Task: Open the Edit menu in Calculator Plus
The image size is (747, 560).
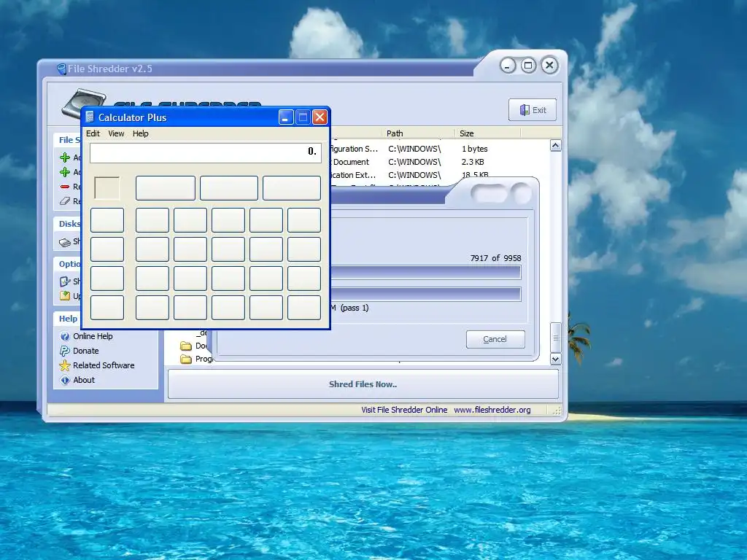Action: pos(93,133)
